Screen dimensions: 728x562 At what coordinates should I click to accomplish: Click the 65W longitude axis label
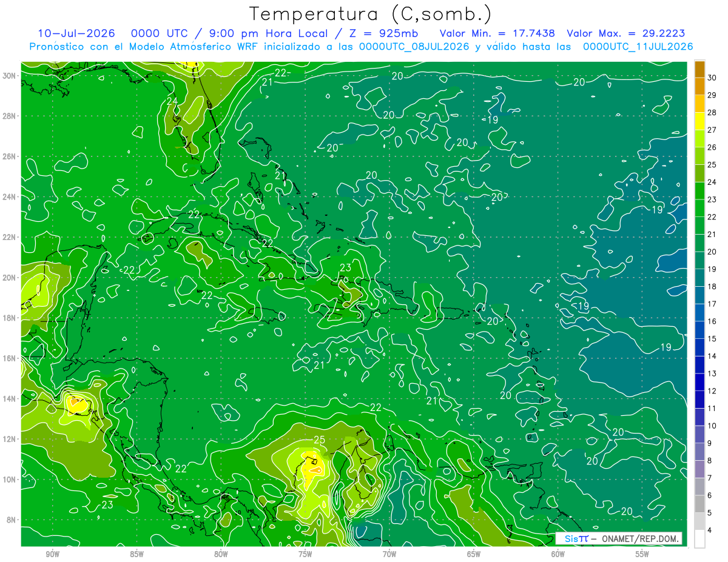coord(474,554)
